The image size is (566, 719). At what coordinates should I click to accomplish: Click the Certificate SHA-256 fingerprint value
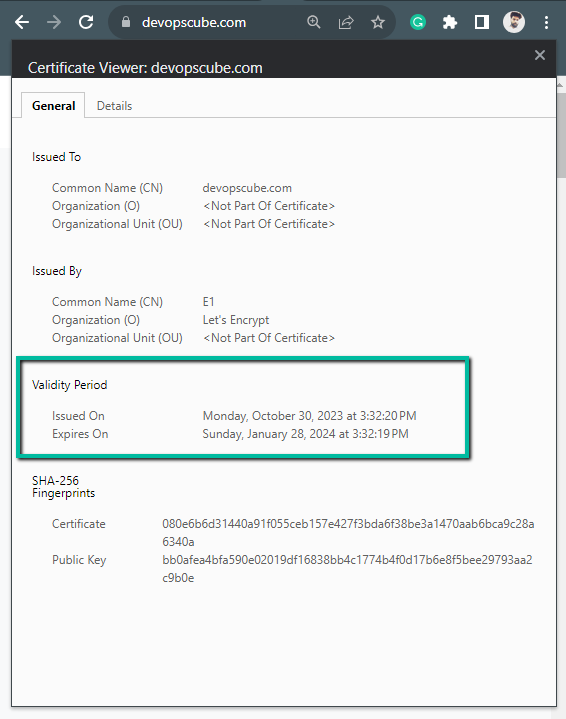pos(348,532)
